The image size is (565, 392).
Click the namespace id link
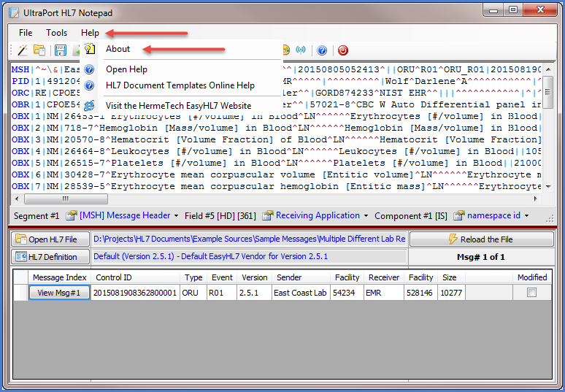coord(493,215)
